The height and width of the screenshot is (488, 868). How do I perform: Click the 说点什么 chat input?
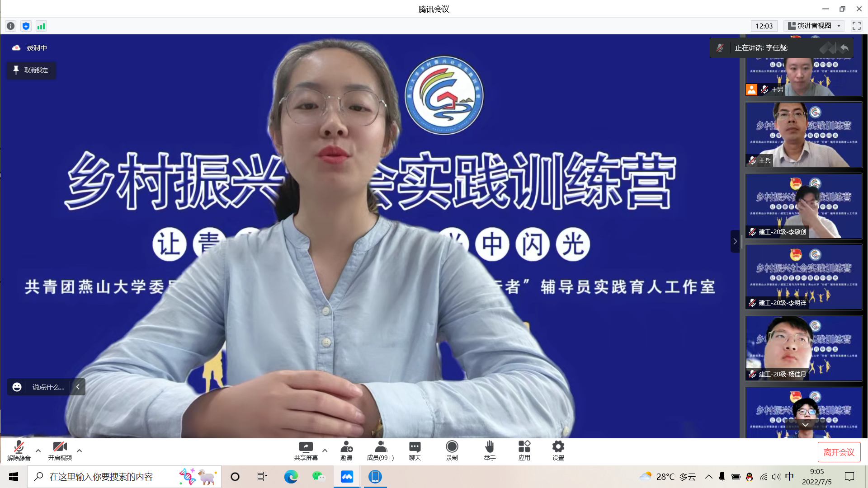click(x=48, y=387)
